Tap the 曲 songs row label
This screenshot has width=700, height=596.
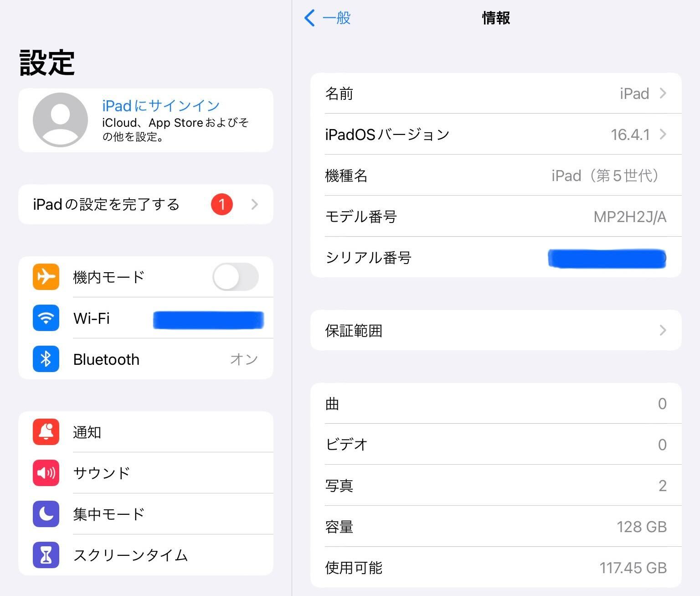click(332, 404)
